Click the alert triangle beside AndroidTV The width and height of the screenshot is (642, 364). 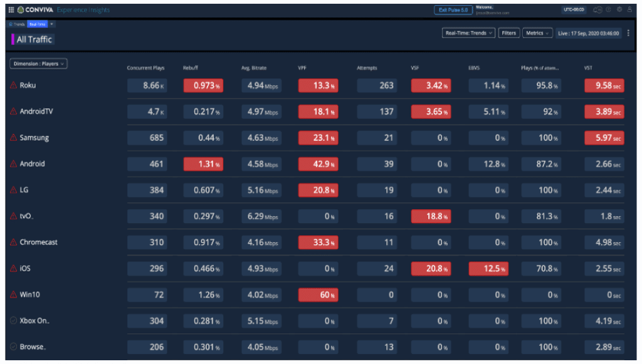click(14, 112)
